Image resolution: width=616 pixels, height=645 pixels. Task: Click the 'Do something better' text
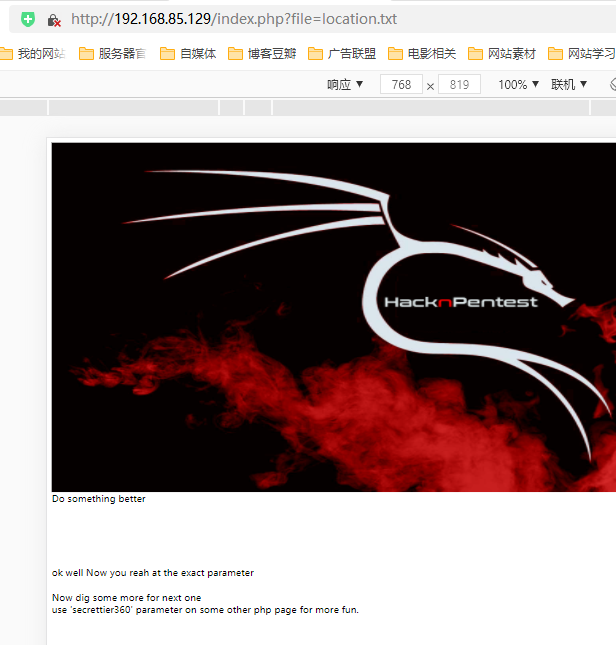point(99,499)
